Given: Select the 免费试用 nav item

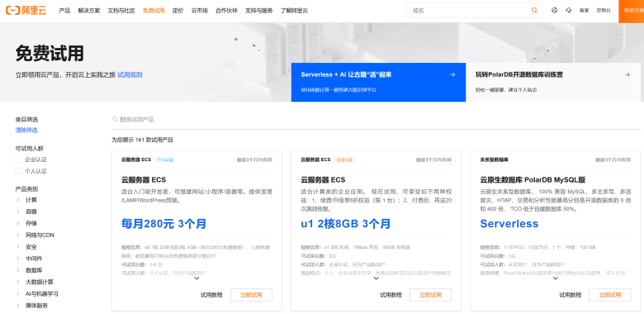Looking at the screenshot, I should pos(154,11).
